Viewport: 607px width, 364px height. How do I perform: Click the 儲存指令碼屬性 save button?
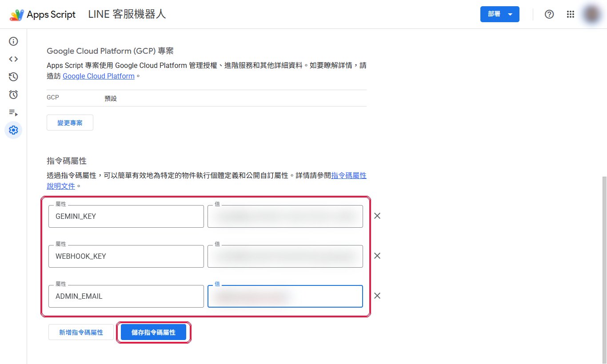[x=153, y=332]
